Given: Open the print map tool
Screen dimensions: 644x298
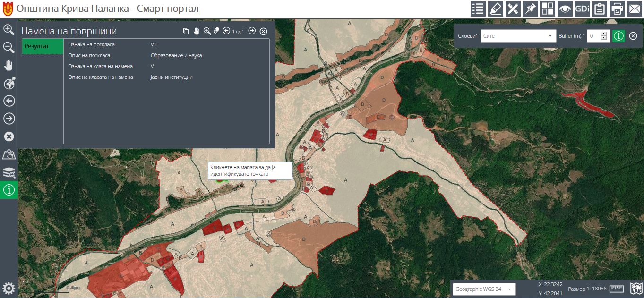Looking at the screenshot, I should pyautogui.click(x=617, y=9).
